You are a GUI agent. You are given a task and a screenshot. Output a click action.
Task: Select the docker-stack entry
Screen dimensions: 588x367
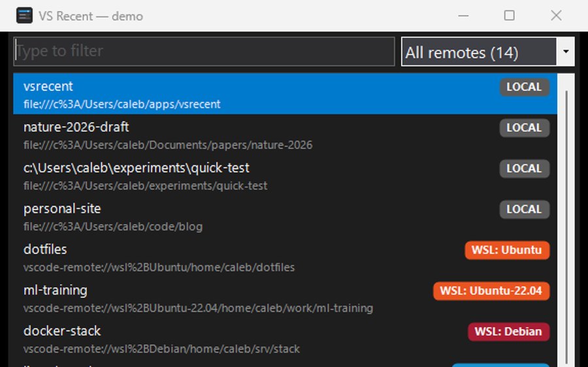click(285, 339)
